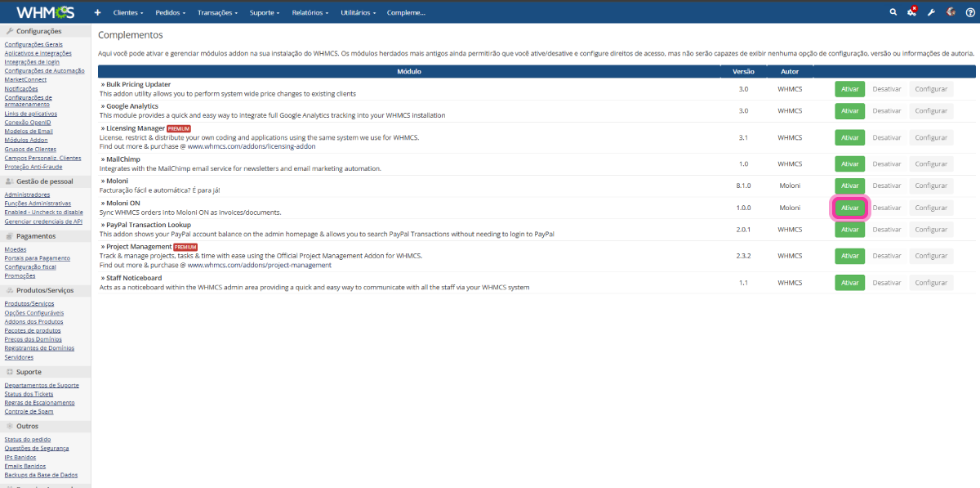
Task: Activate the Bulk Pricing Updater addon
Action: point(849,89)
